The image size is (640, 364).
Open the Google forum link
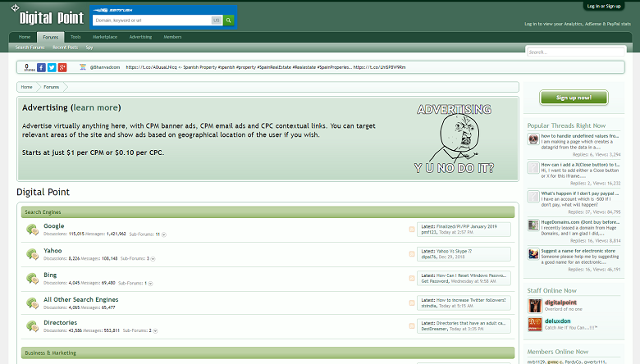[x=54, y=225]
